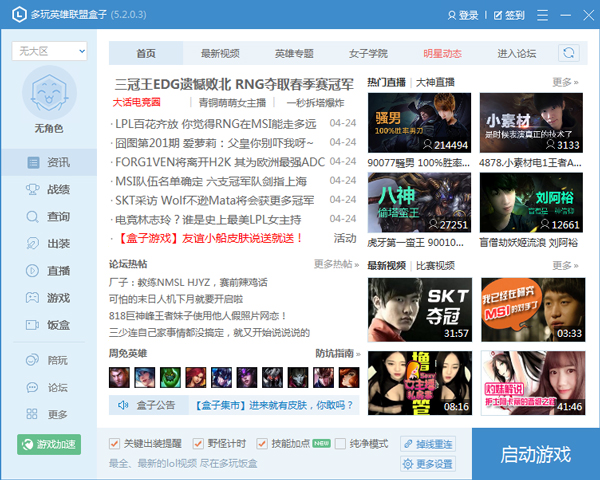600x480 pixels.
Task: Switch to the 明星动态 tab
Action: pos(442,53)
